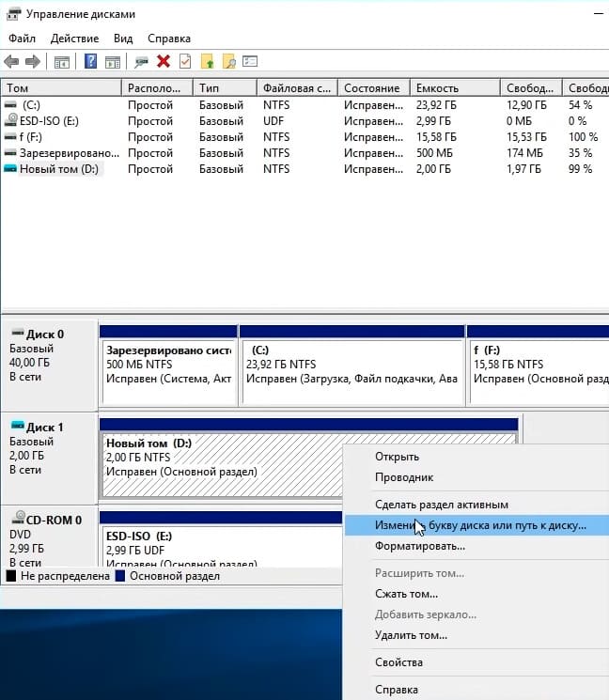Screen dimensions: 609x700
Task: Select Сделать раздел активным
Action: [442, 505]
